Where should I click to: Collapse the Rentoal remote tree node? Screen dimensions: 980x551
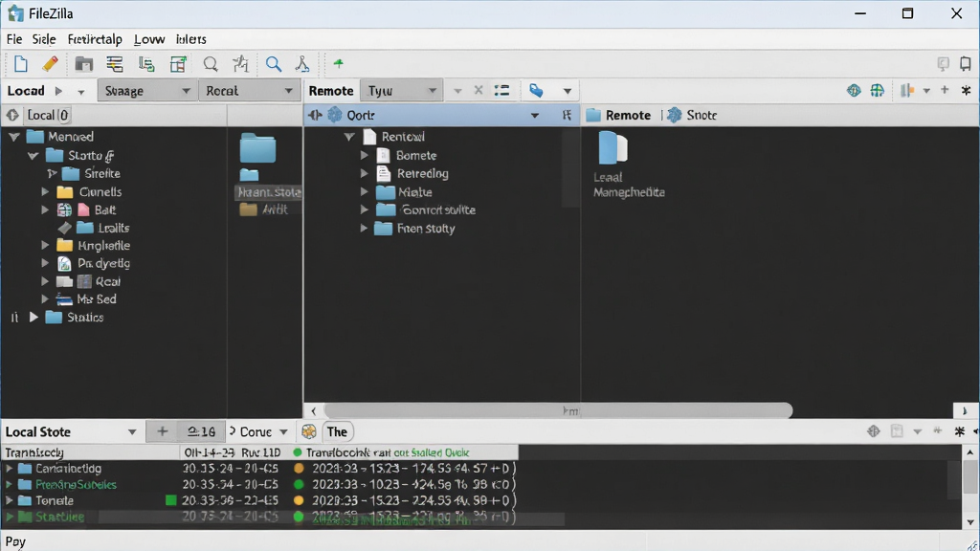(x=349, y=136)
